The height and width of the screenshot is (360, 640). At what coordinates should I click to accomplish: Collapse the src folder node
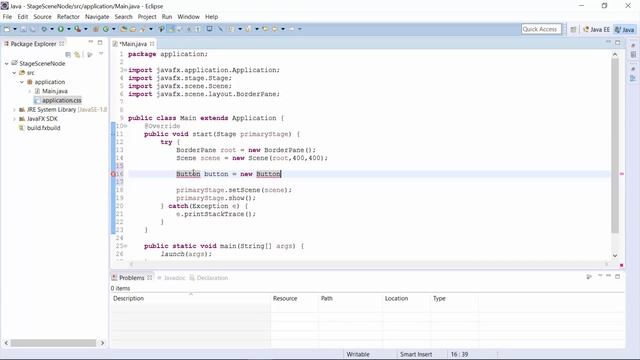(14, 73)
